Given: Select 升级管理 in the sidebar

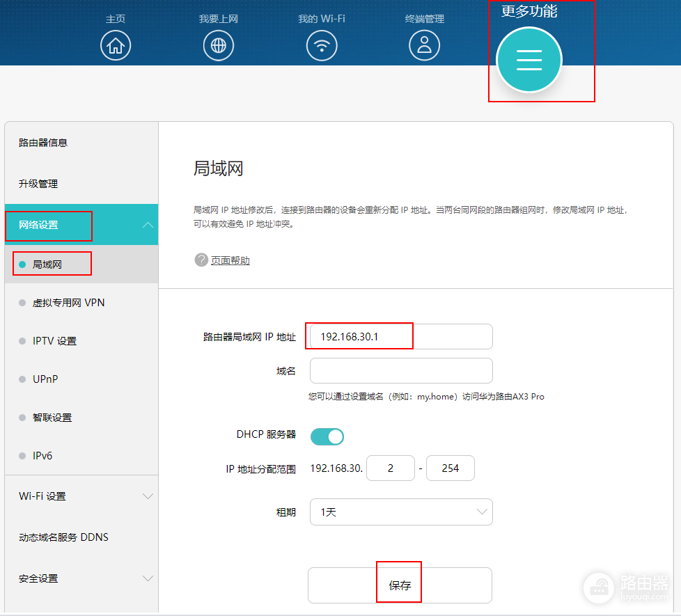Looking at the screenshot, I should click(38, 184).
